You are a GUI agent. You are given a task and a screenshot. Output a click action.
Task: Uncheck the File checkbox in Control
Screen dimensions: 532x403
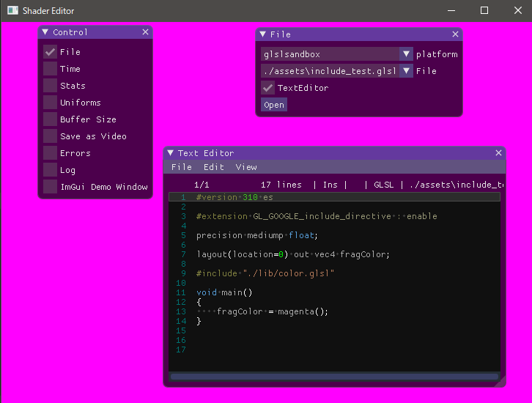pos(51,52)
